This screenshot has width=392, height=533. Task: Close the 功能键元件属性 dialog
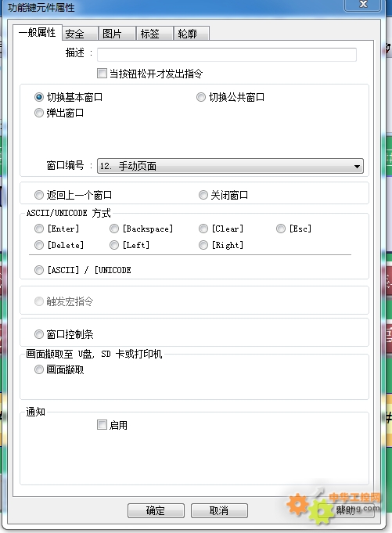363,5
